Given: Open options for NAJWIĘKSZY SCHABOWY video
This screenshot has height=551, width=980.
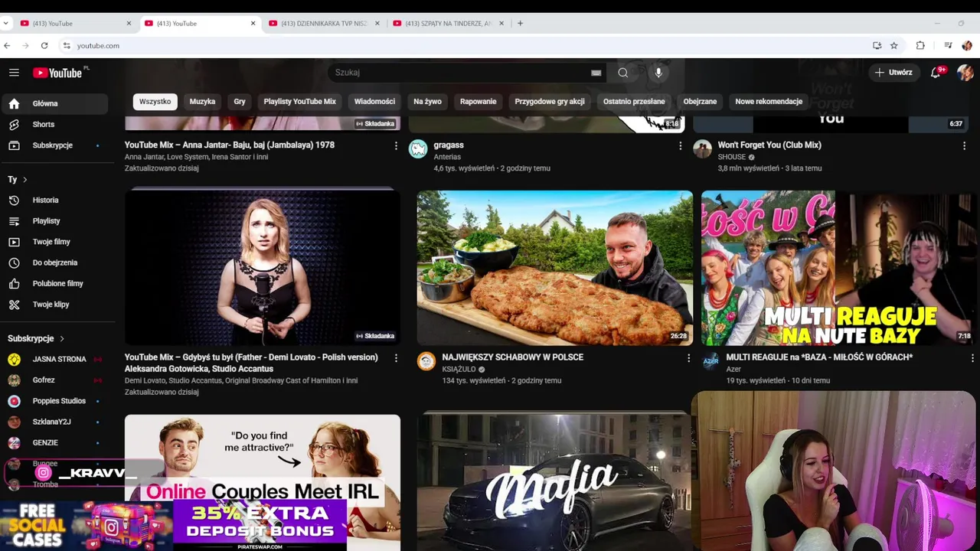Looking at the screenshot, I should point(688,358).
